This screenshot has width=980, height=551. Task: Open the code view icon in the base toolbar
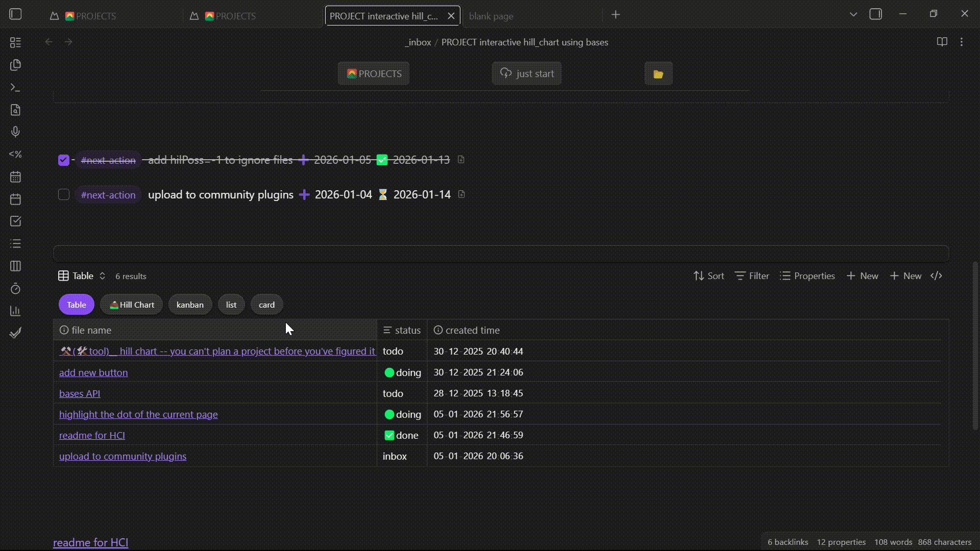pyautogui.click(x=936, y=276)
